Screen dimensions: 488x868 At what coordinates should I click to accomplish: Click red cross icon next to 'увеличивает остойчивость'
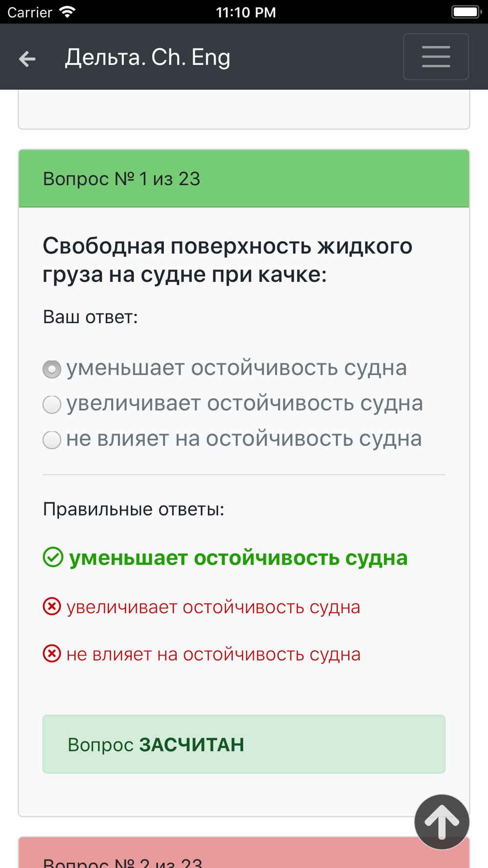pos(52,606)
